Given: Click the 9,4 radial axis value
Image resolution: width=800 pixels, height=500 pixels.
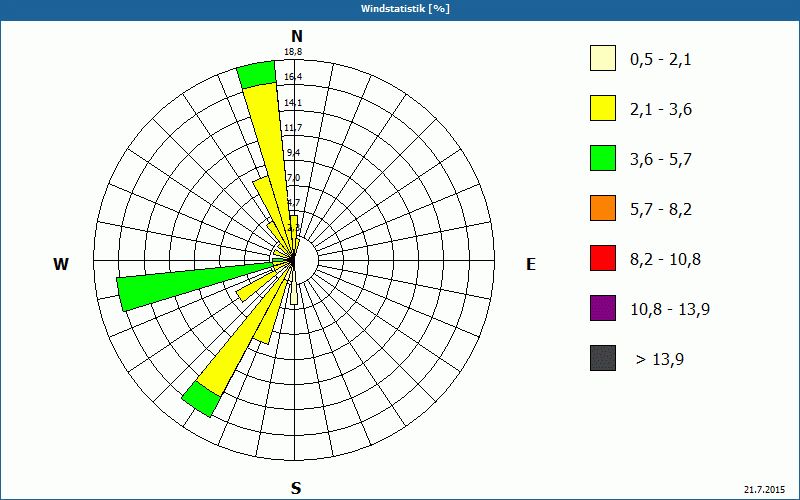Looking at the screenshot, I should tap(293, 153).
